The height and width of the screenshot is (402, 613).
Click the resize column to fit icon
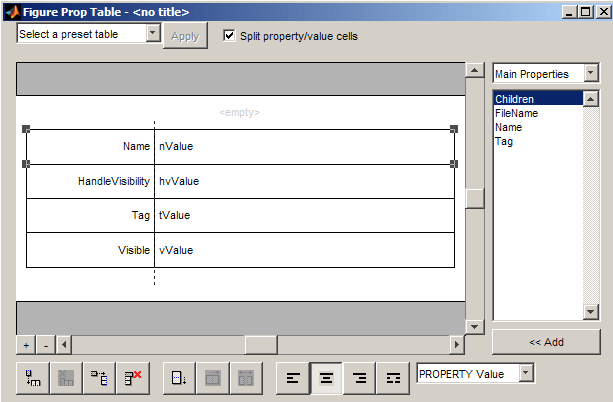coord(179,378)
